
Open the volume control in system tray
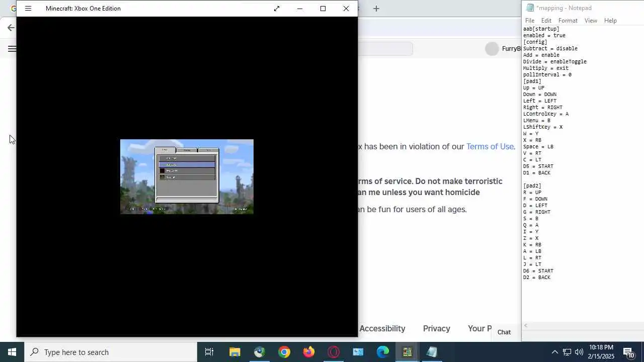point(579,352)
